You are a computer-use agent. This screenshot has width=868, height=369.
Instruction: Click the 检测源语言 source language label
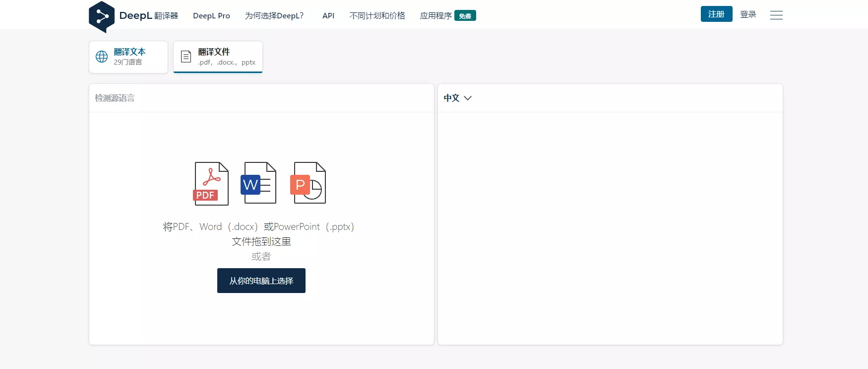coord(115,98)
